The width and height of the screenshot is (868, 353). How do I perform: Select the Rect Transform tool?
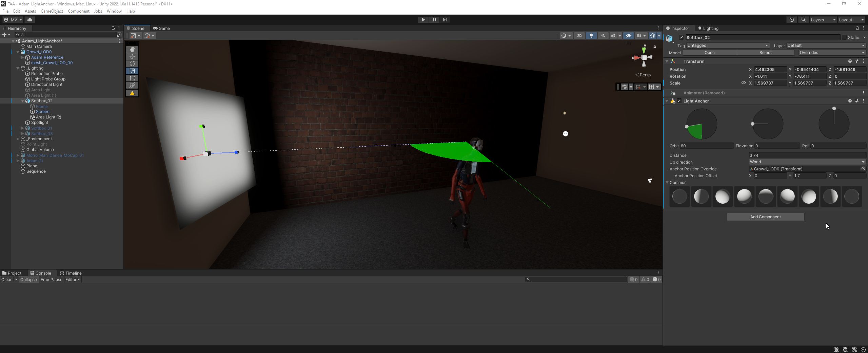point(132,78)
